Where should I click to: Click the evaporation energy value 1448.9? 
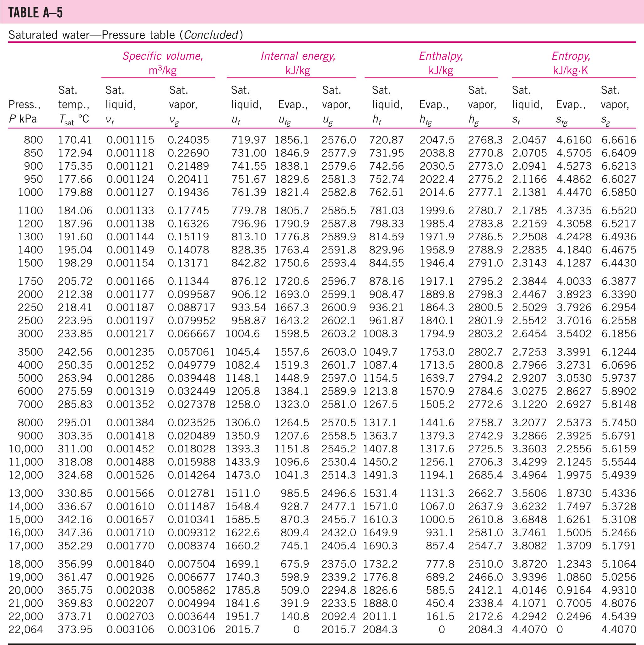coord(292,378)
